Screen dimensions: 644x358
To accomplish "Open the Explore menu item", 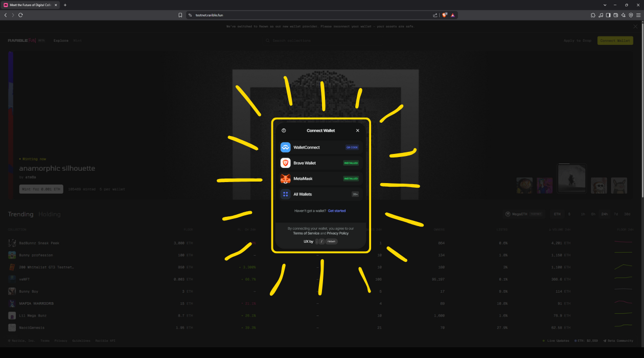I will tap(61, 40).
